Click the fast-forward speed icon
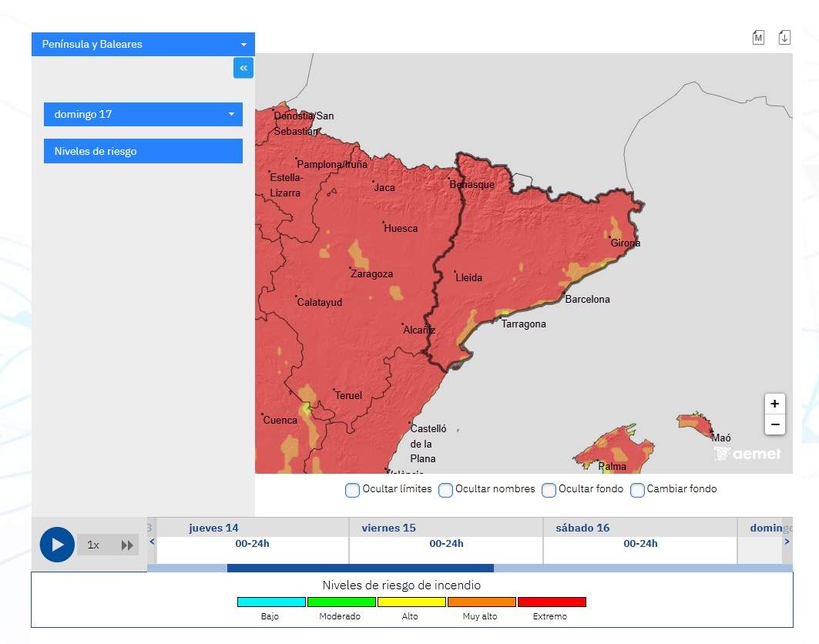 pos(127,545)
